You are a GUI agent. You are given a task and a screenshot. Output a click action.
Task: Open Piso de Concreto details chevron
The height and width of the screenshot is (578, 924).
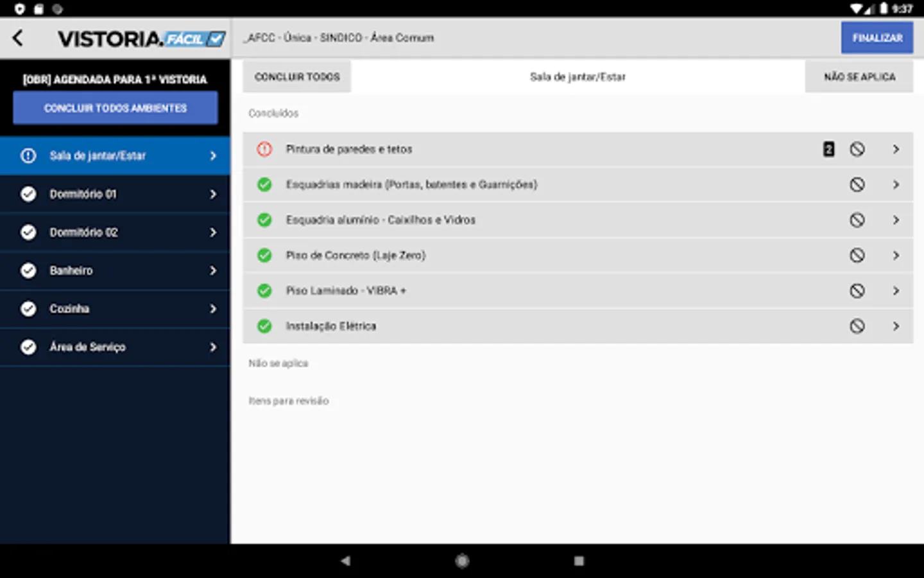tap(896, 255)
